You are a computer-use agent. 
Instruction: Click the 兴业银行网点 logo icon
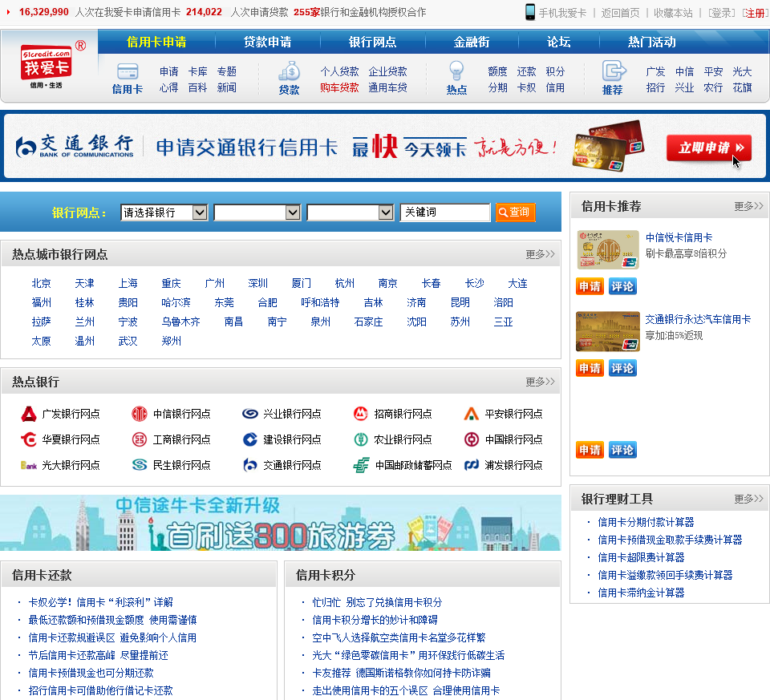tap(250, 415)
